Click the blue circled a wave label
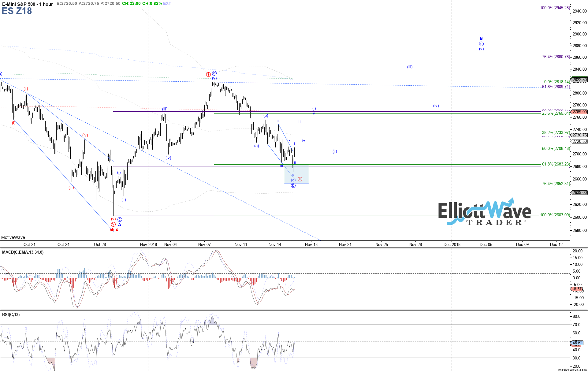The width and height of the screenshot is (588, 372). [x=214, y=73]
